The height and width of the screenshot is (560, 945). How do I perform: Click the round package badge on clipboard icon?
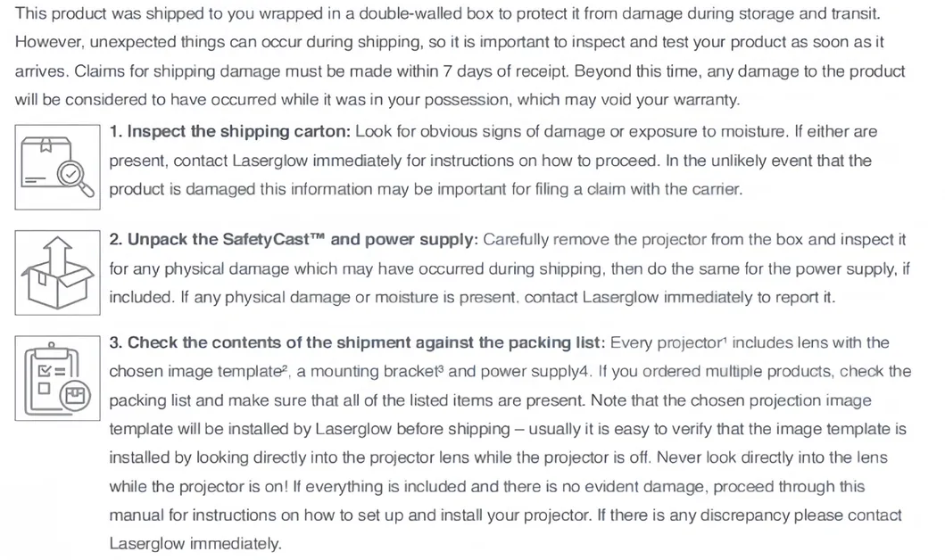point(75,396)
